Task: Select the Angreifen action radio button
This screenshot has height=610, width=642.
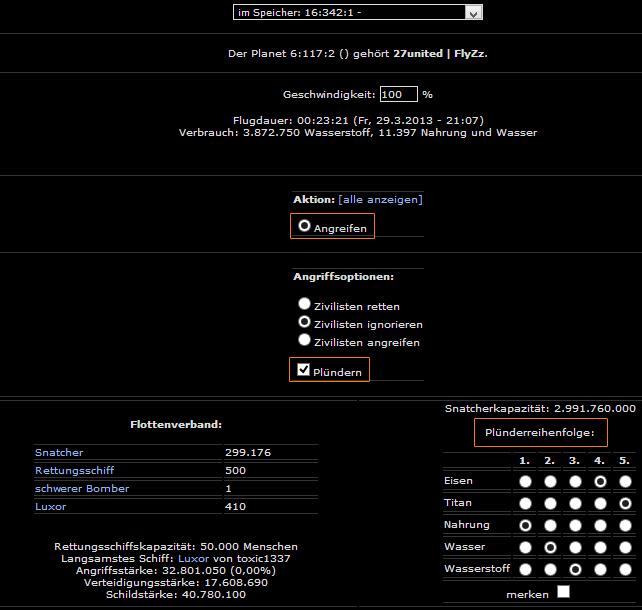Action: 304,226
